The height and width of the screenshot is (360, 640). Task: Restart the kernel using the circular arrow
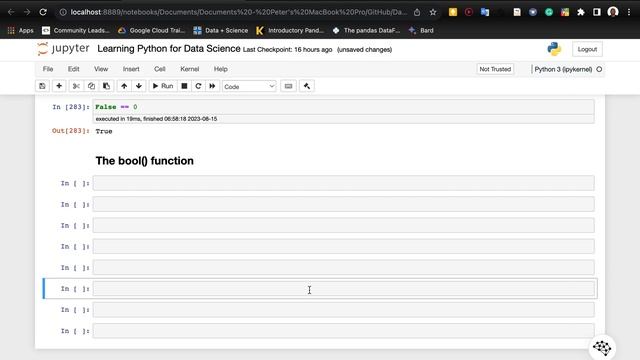click(x=198, y=86)
